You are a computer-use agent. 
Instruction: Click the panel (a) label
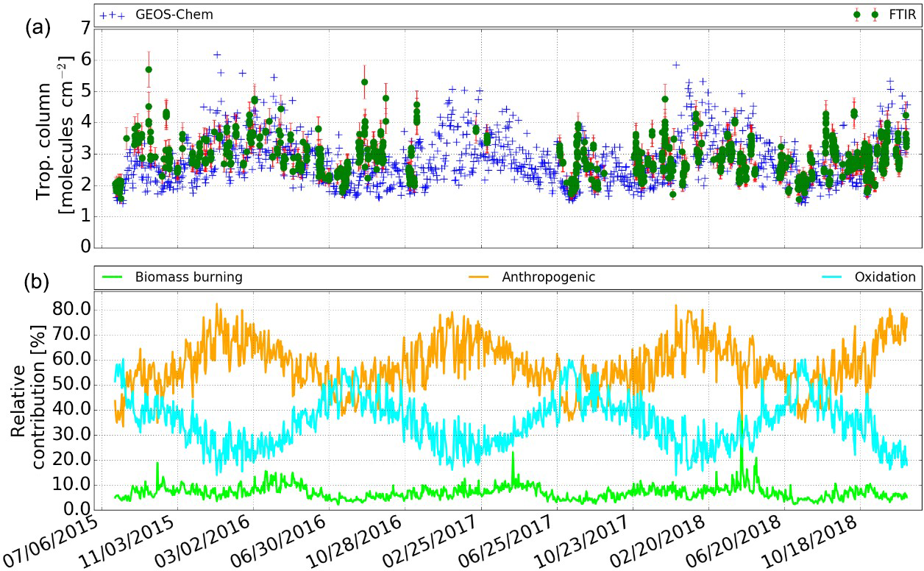point(38,27)
